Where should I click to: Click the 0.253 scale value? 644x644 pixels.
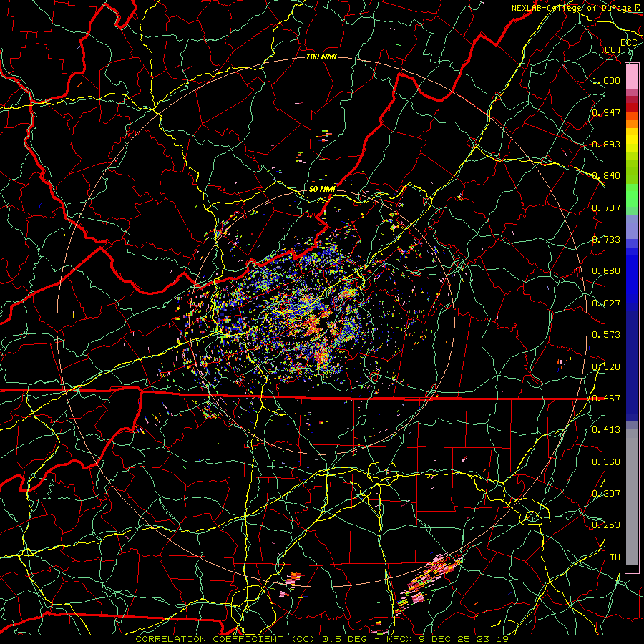click(x=606, y=525)
